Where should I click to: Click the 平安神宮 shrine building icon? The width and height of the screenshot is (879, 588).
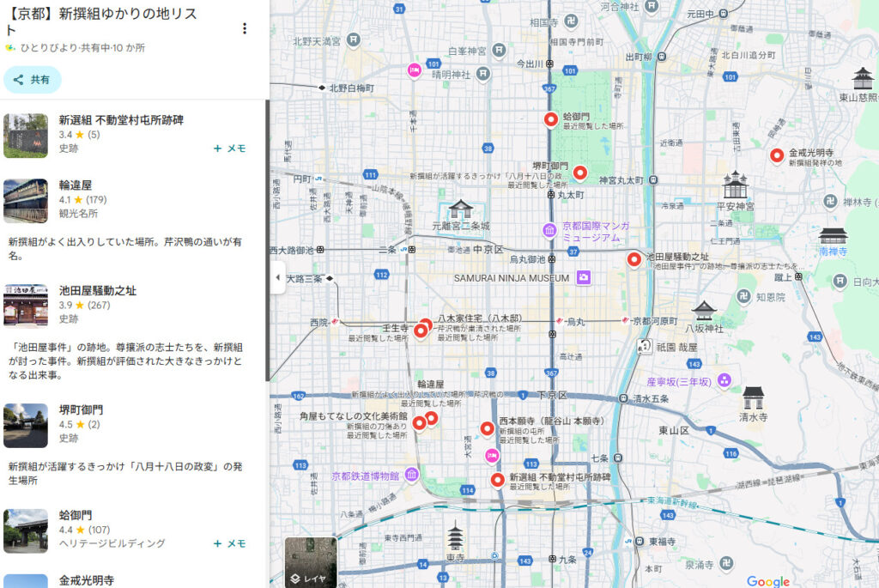coord(735,185)
